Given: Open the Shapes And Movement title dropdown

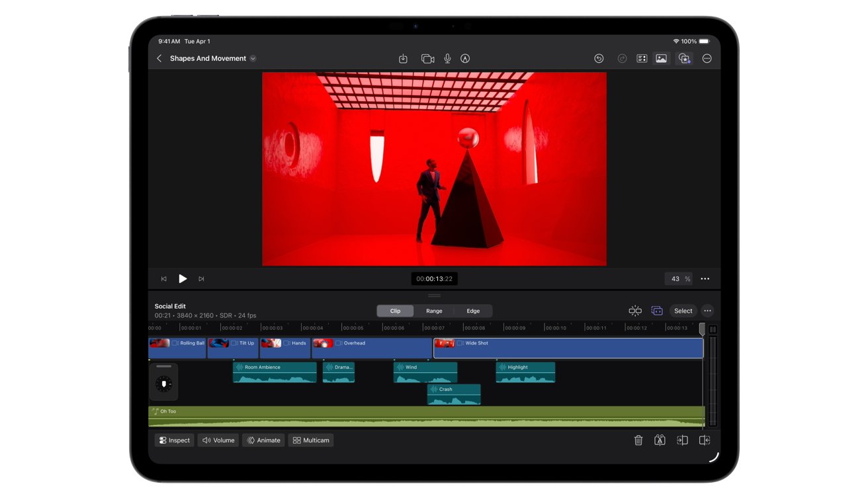Looking at the screenshot, I should [252, 58].
